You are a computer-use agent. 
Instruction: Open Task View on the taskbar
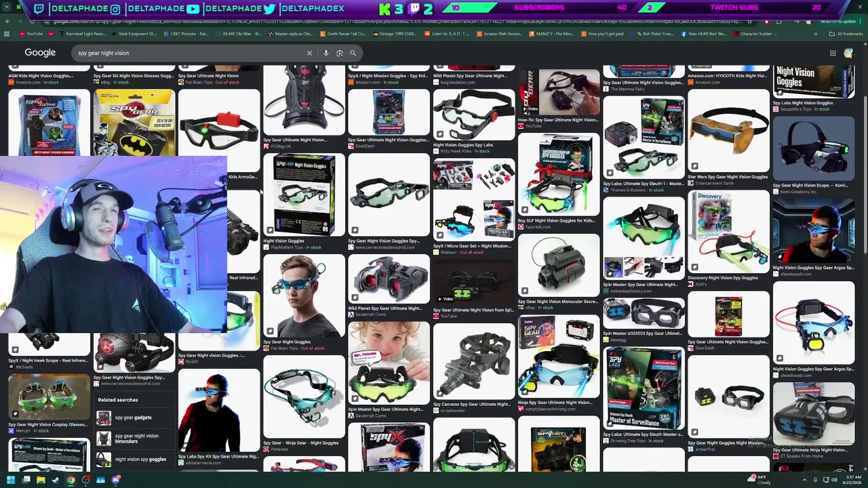(x=26, y=481)
